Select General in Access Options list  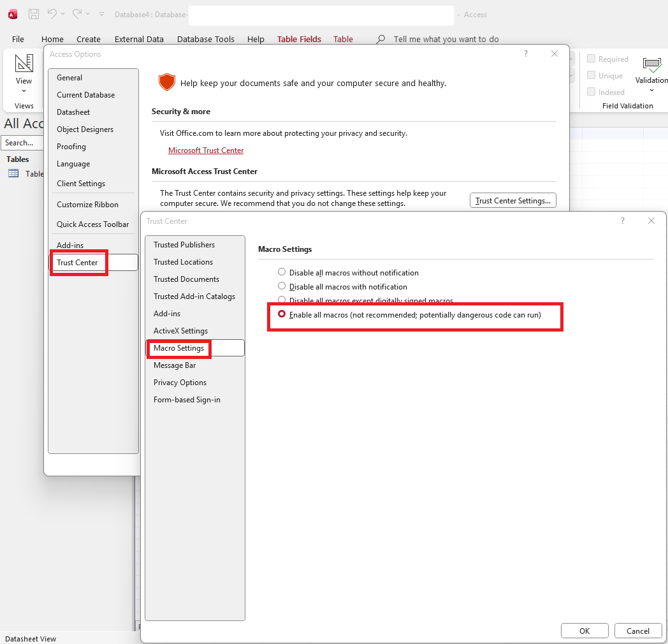pos(93,78)
